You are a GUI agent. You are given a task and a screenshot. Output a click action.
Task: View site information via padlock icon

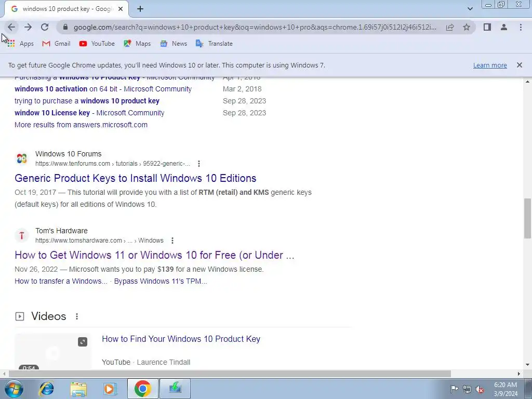click(x=65, y=27)
